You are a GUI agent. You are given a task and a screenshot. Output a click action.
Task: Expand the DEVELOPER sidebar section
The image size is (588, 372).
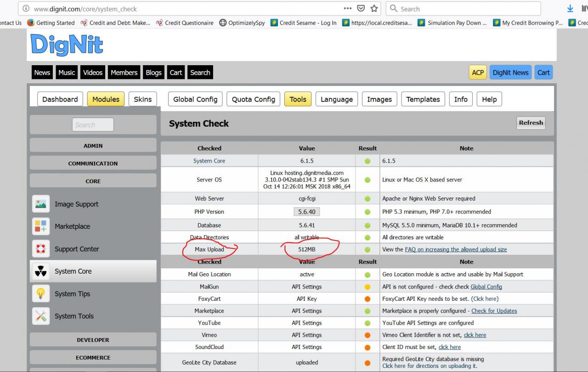[93, 340]
